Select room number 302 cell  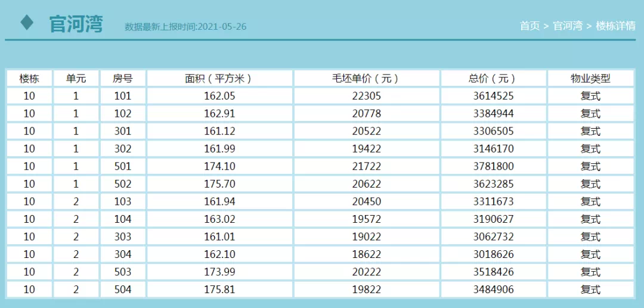tap(123, 148)
